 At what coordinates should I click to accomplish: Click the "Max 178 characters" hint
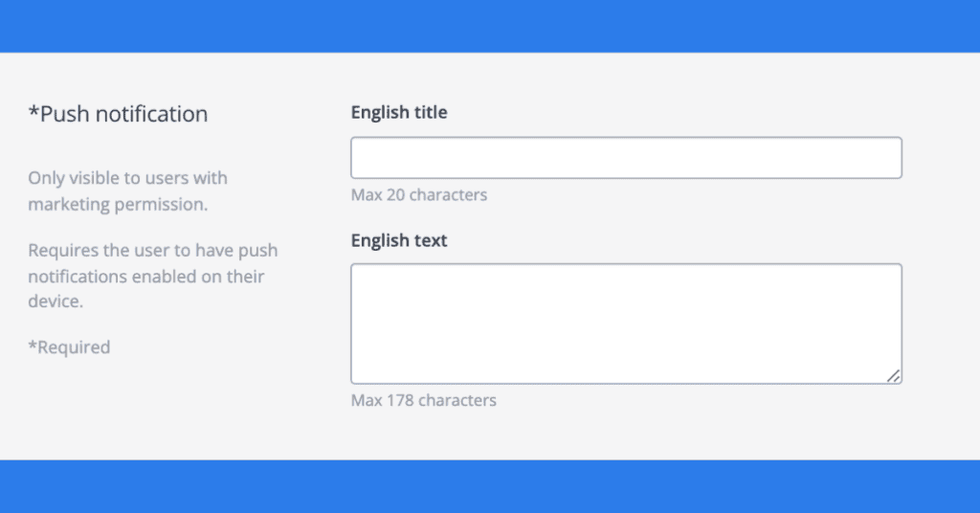[424, 400]
